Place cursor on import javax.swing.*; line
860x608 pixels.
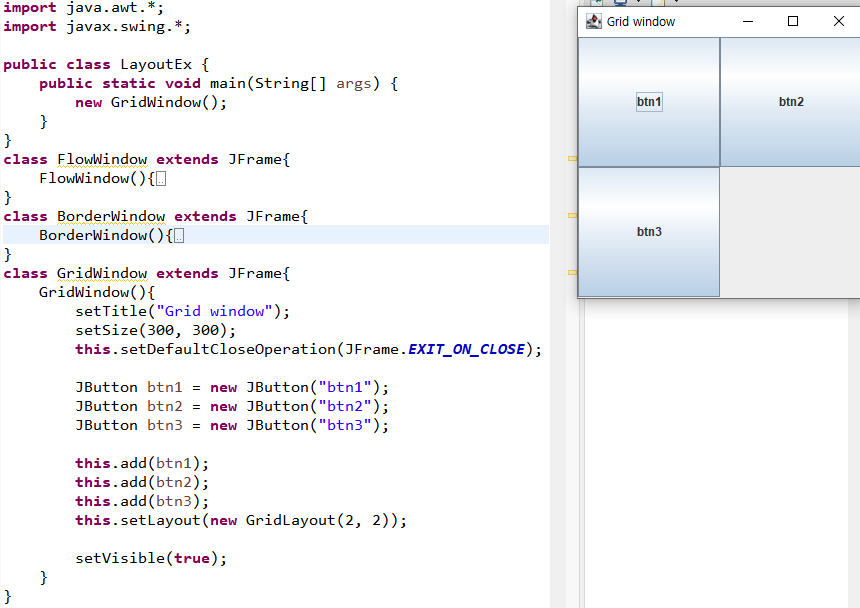pyautogui.click(x=97, y=26)
